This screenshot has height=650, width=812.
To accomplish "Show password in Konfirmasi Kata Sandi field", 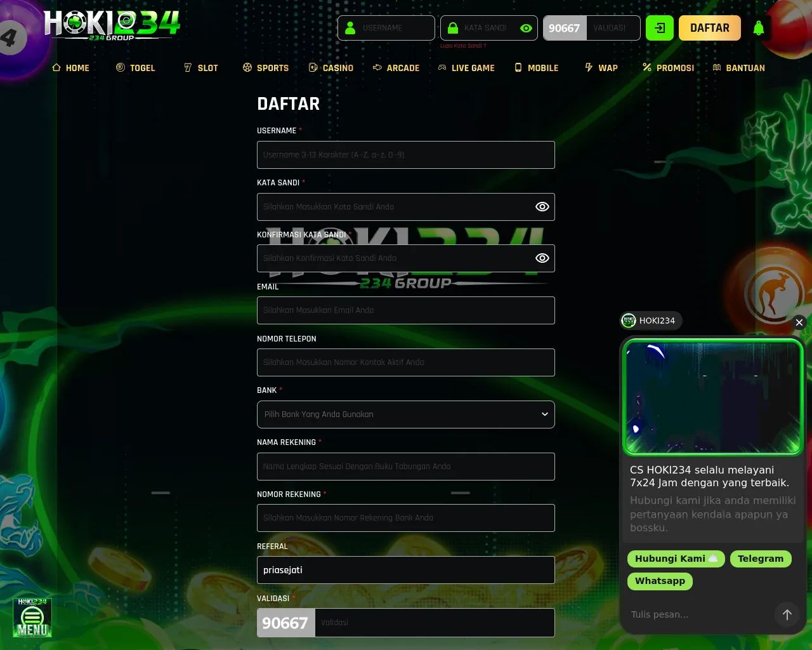I will 542,258.
